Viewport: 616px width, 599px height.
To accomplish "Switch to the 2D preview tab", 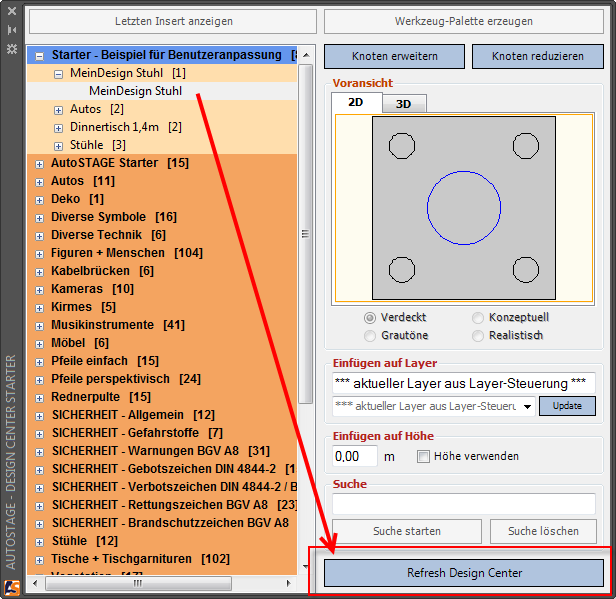I will [355, 102].
